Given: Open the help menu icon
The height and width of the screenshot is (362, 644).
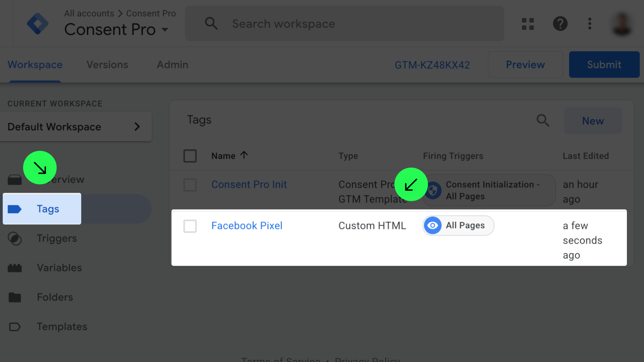Looking at the screenshot, I should [560, 24].
